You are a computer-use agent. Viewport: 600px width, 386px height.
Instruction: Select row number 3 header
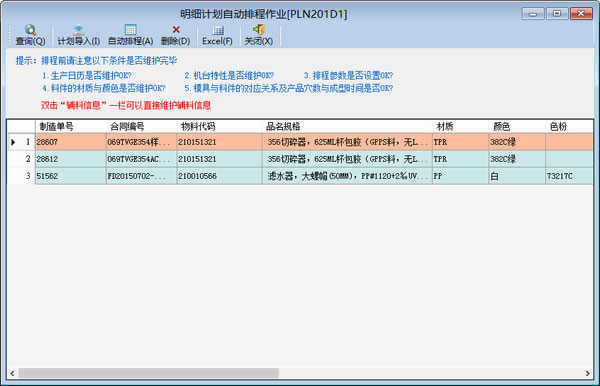tap(21, 176)
